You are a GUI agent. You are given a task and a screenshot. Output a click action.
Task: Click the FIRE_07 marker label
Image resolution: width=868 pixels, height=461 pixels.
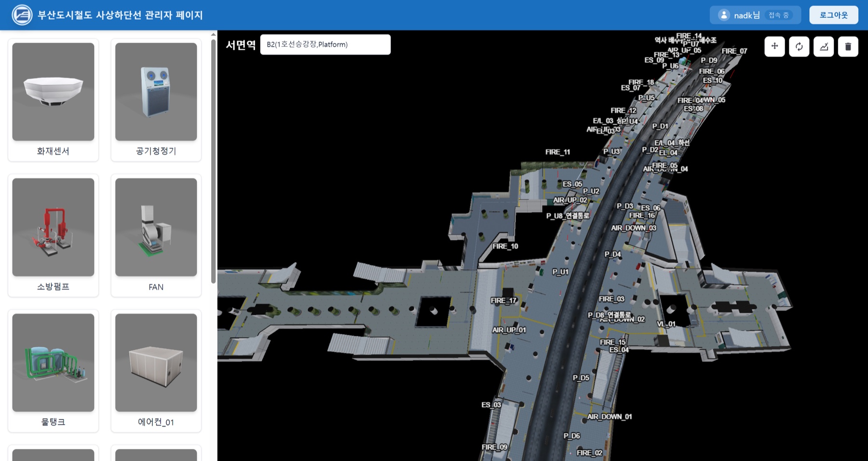point(734,51)
